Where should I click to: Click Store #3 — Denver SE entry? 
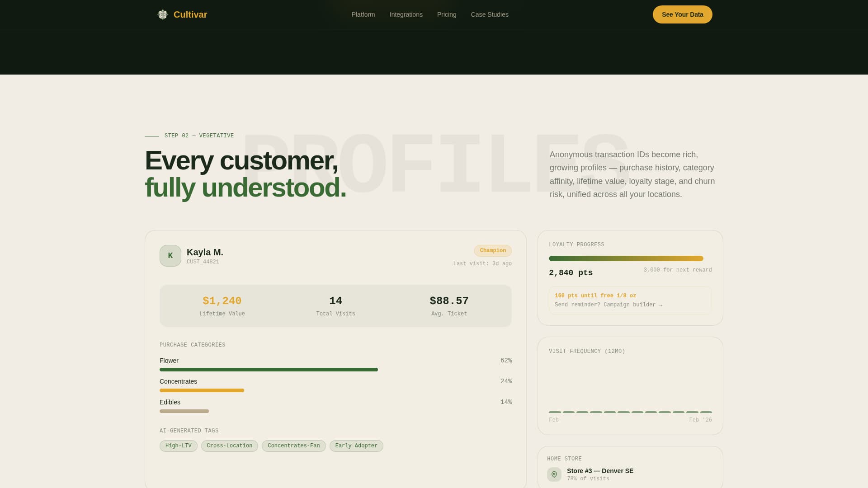[600, 471]
